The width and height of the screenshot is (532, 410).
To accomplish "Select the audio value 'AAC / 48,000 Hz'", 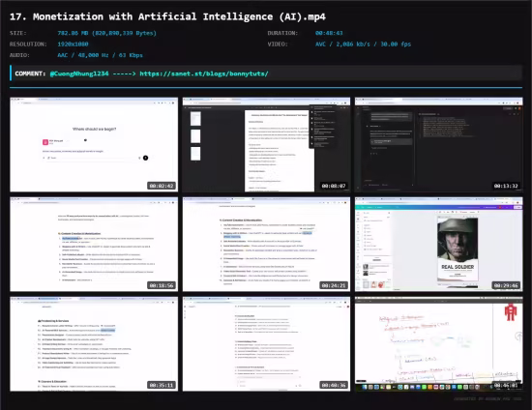I will (x=83, y=55).
